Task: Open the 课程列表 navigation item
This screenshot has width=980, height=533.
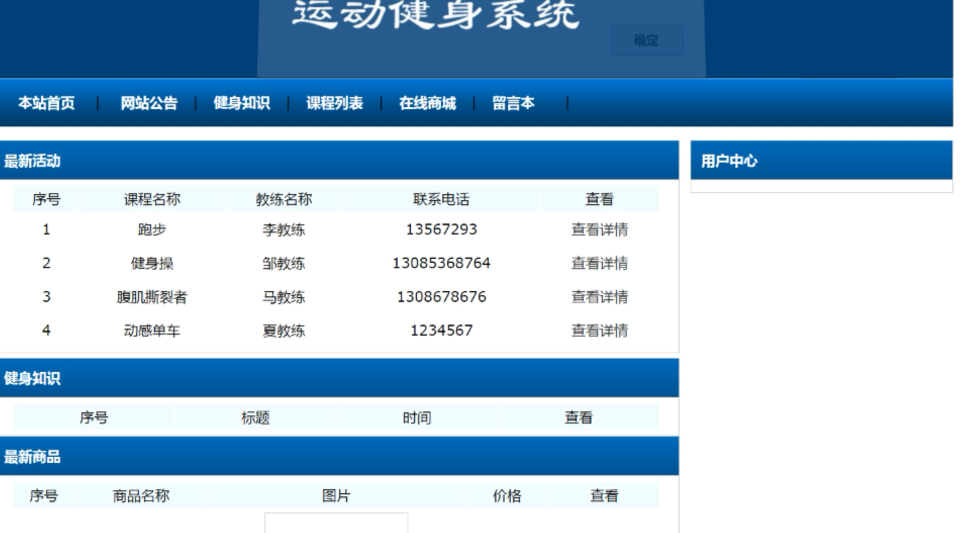Action: [335, 103]
